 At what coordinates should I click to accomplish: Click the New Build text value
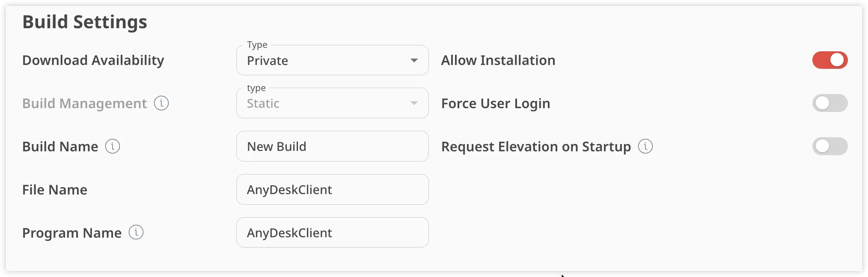(x=276, y=146)
